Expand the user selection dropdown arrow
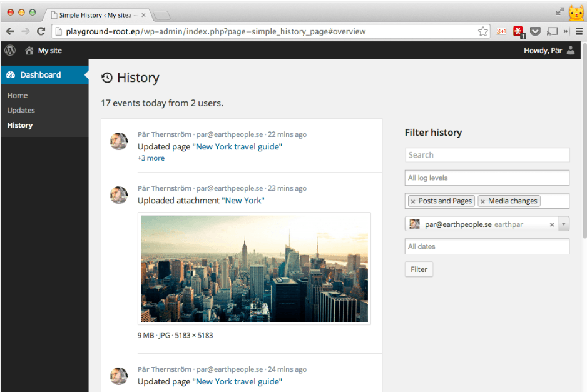This screenshot has height=392, width=587. coord(564,224)
